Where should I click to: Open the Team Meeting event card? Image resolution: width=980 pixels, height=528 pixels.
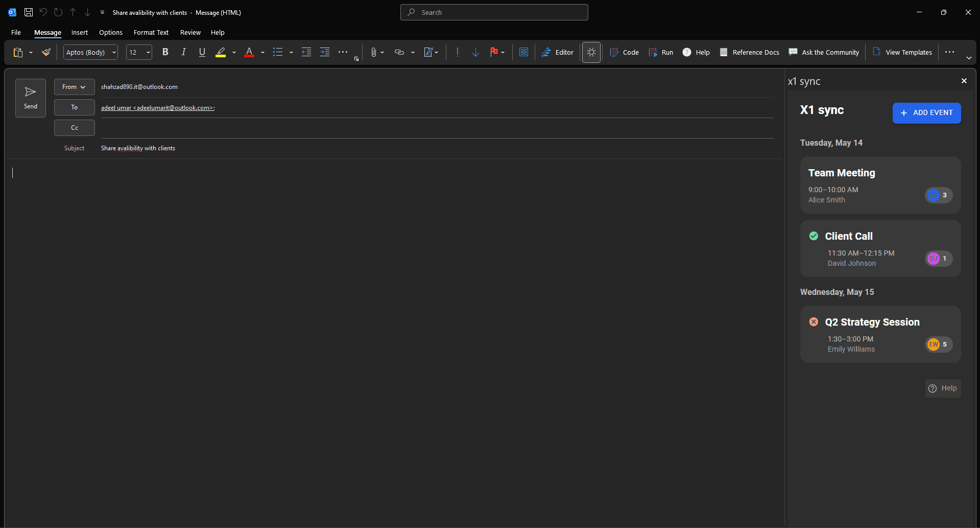[x=880, y=185]
